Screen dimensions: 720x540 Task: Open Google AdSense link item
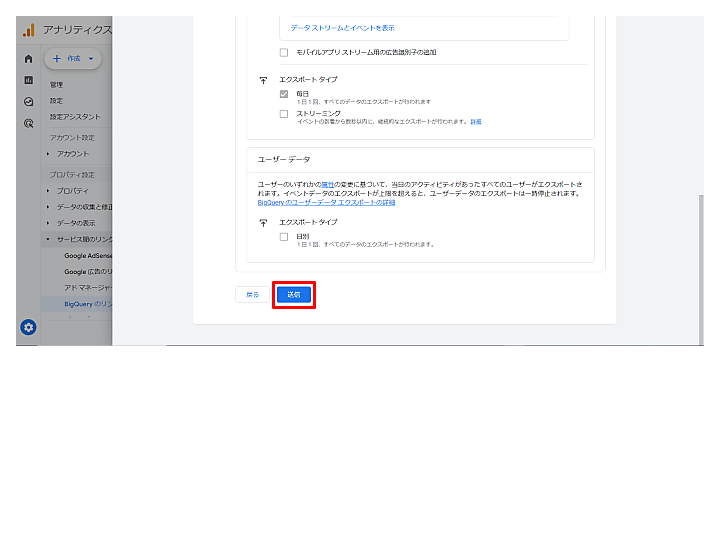[x=88, y=255]
